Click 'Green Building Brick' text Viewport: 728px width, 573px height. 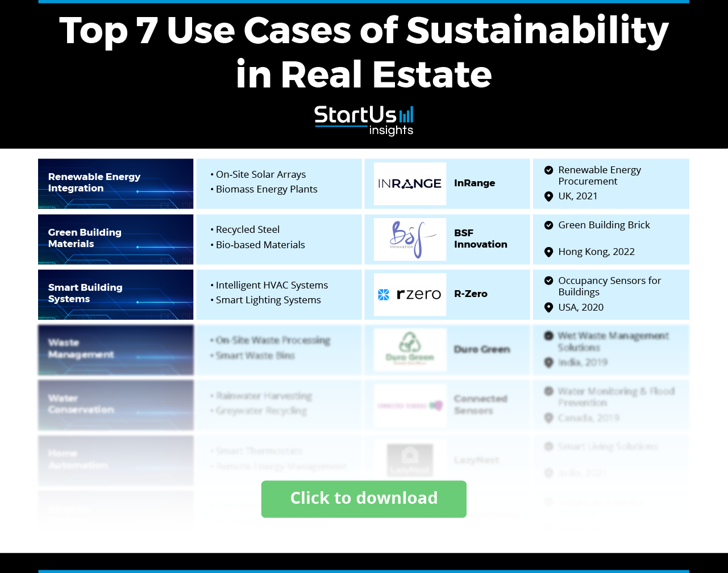(604, 225)
